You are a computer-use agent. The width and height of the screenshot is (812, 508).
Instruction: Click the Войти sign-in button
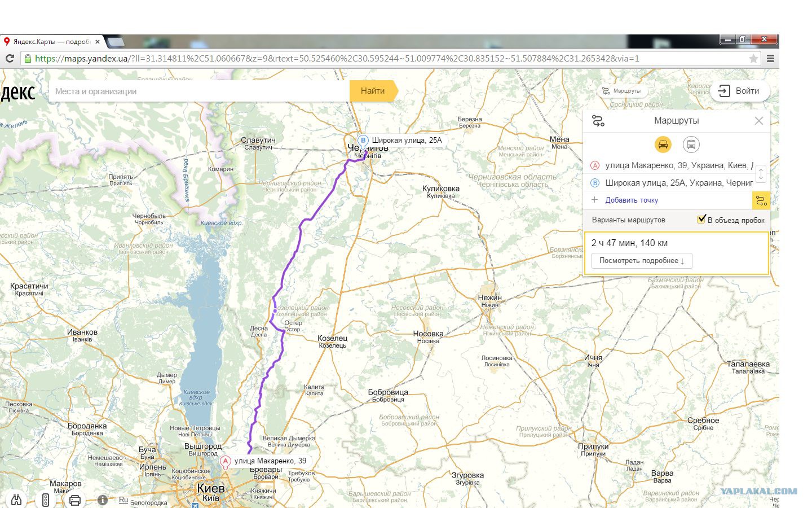[739, 91]
